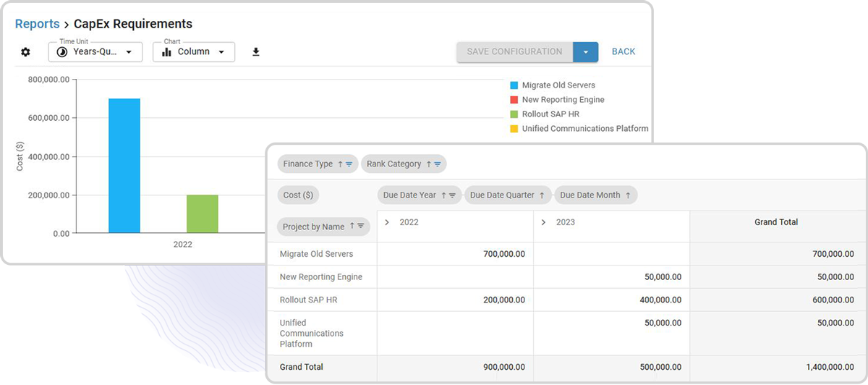The width and height of the screenshot is (868, 385).
Task: Open the Rank Category filter icon
Action: tap(437, 164)
